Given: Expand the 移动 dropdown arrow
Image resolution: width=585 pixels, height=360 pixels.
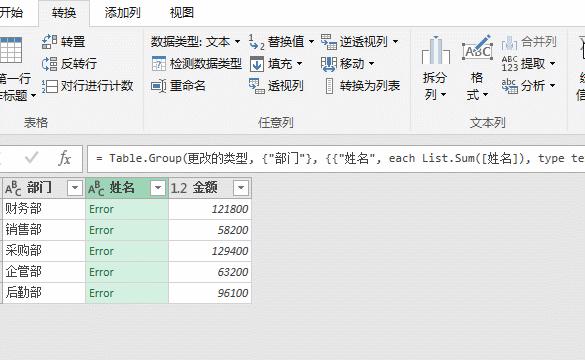Looking at the screenshot, I should tap(371, 64).
